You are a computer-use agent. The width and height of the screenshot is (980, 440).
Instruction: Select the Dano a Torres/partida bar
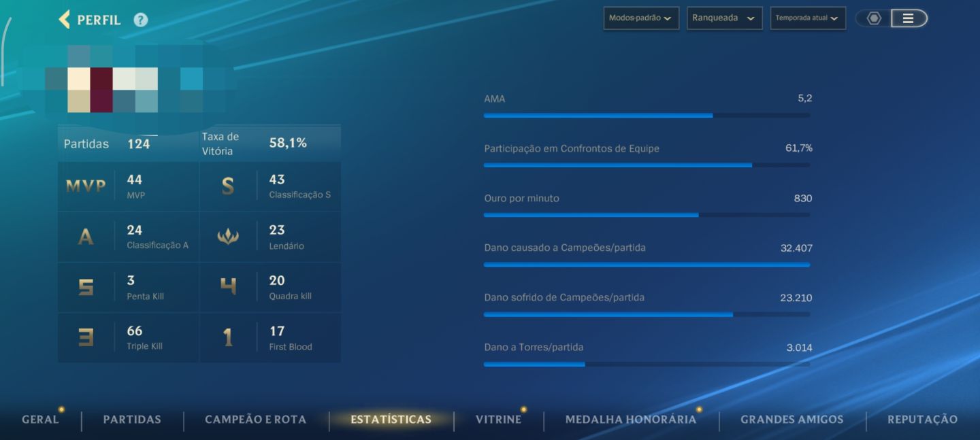[x=647, y=364]
